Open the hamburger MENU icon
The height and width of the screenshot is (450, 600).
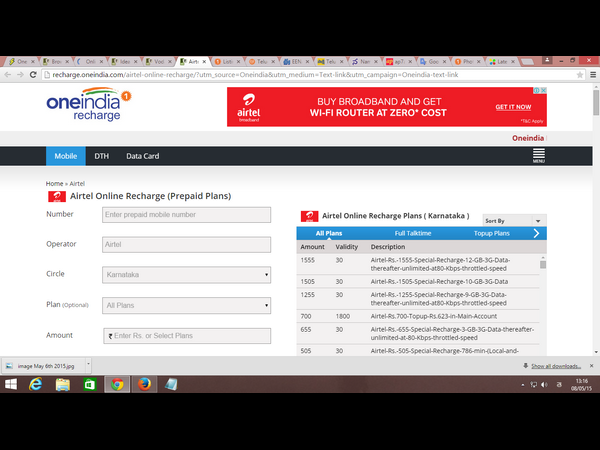coord(538,156)
